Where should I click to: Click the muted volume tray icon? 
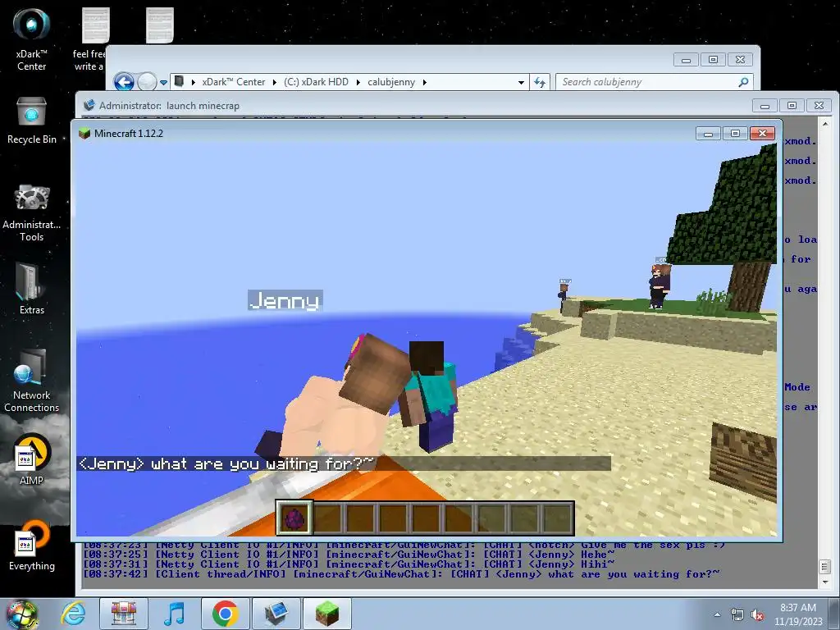coord(757,614)
